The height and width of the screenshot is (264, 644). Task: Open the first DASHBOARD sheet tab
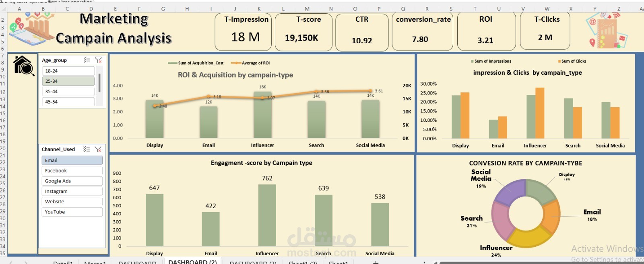(x=137, y=262)
